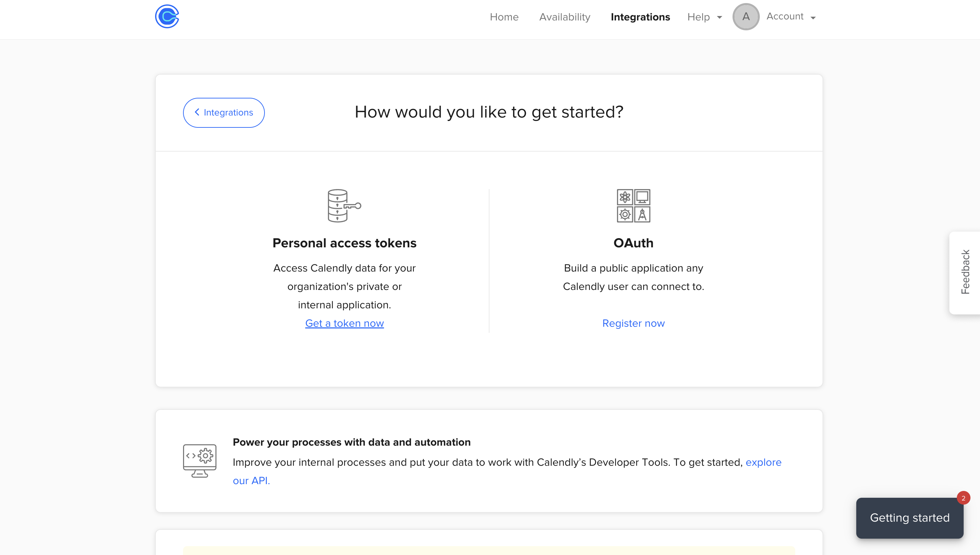Click the monitor code gear icon
This screenshot has height=555, width=980.
pyautogui.click(x=199, y=461)
